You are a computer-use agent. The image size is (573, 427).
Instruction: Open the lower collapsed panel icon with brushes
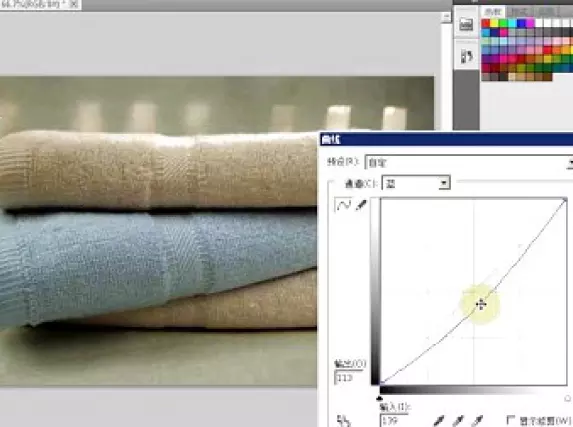(x=466, y=57)
